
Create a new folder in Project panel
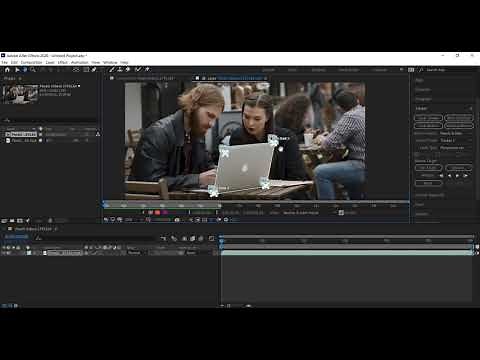12,220
